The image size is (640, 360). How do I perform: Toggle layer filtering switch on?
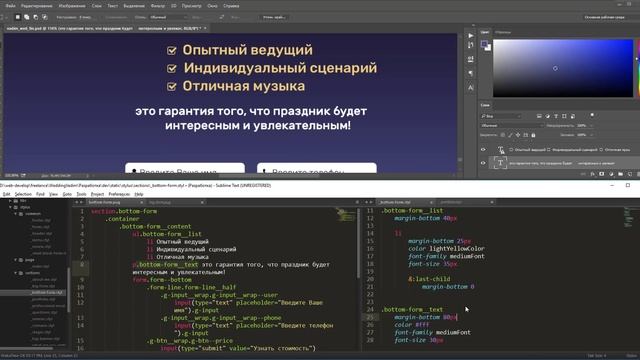tap(592, 116)
